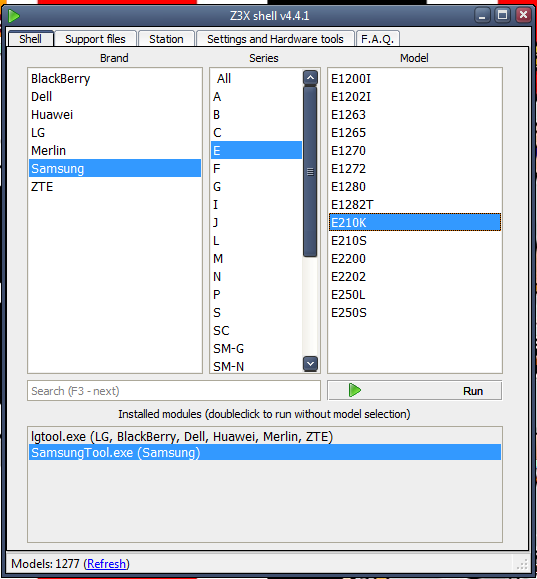
Task: Select model E1280
Action: pyautogui.click(x=415, y=186)
